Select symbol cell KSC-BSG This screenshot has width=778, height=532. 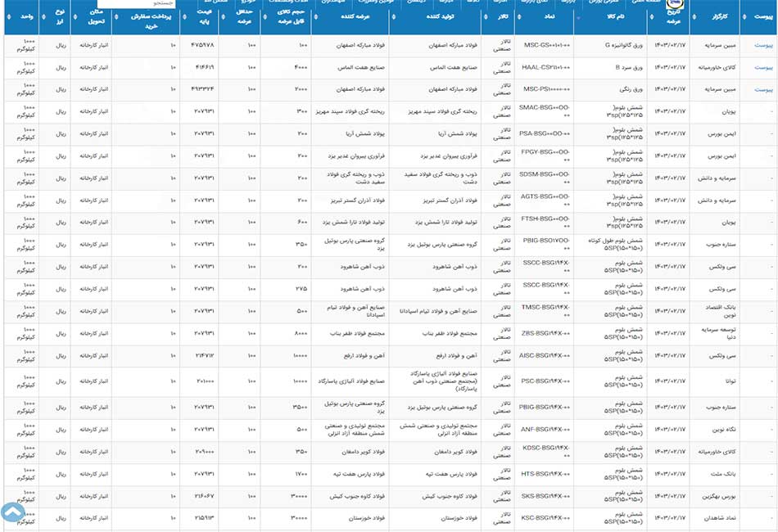coord(545,518)
